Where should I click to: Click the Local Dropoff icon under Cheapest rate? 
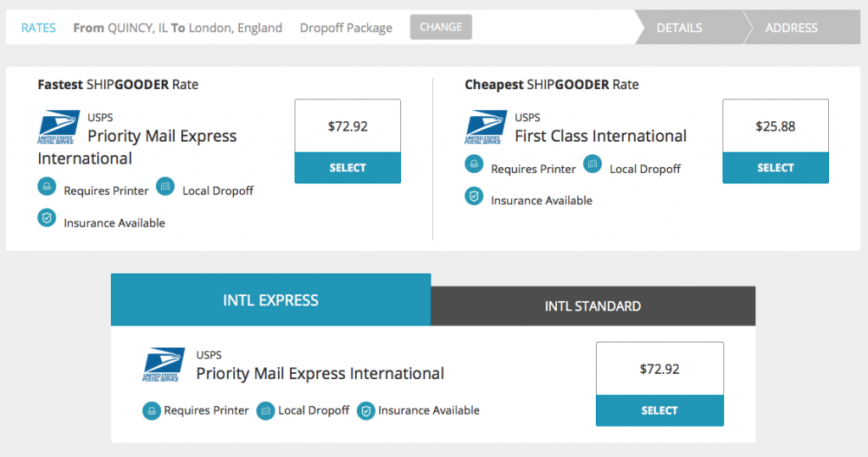tap(593, 164)
